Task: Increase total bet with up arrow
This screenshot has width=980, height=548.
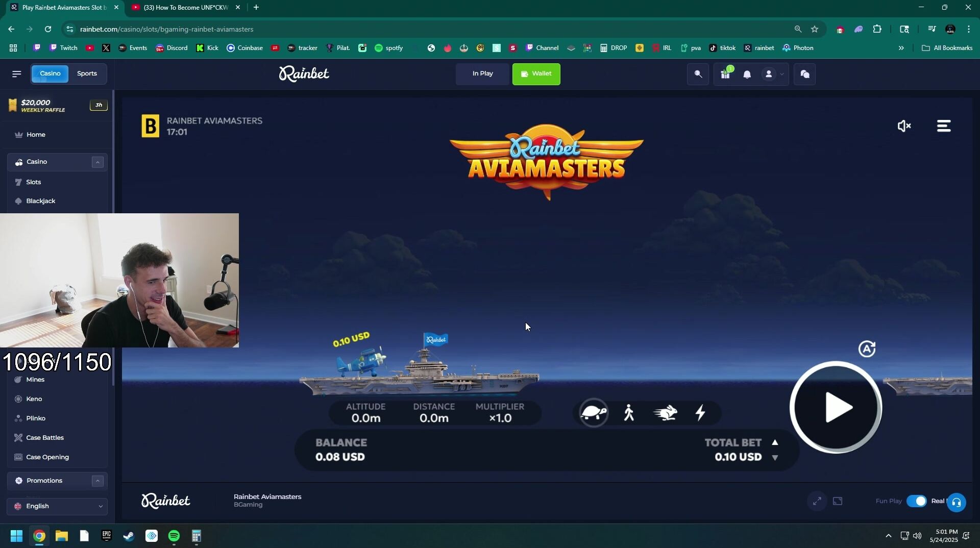Action: tap(775, 443)
